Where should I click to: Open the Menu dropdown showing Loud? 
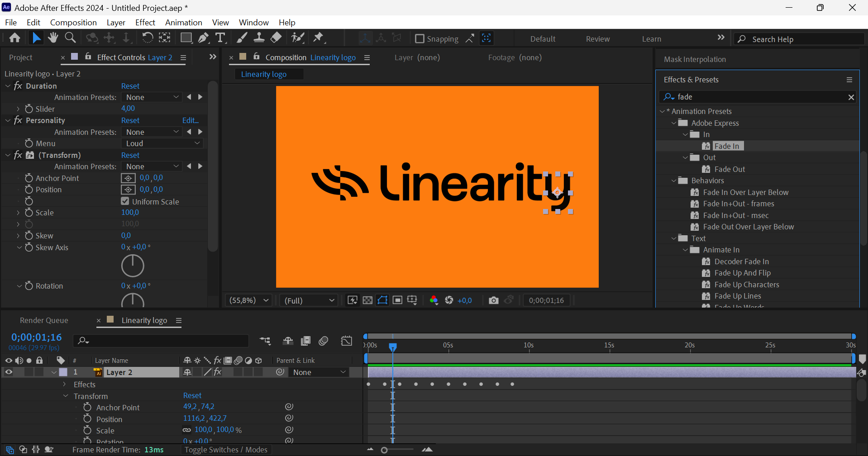tap(162, 143)
